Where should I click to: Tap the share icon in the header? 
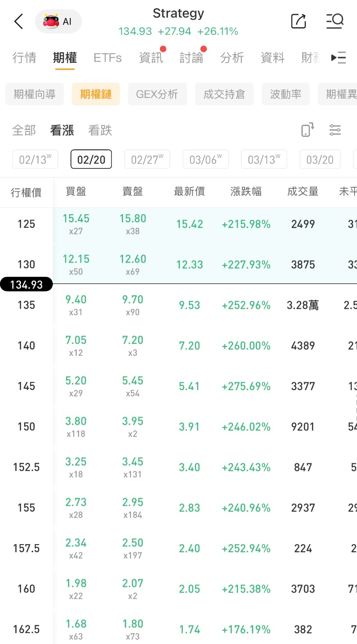[x=298, y=21]
